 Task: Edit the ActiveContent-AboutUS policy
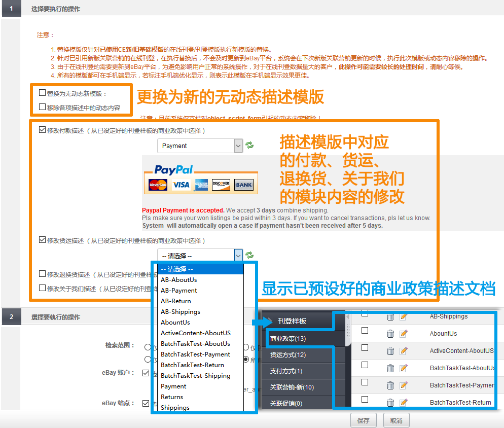[404, 351]
